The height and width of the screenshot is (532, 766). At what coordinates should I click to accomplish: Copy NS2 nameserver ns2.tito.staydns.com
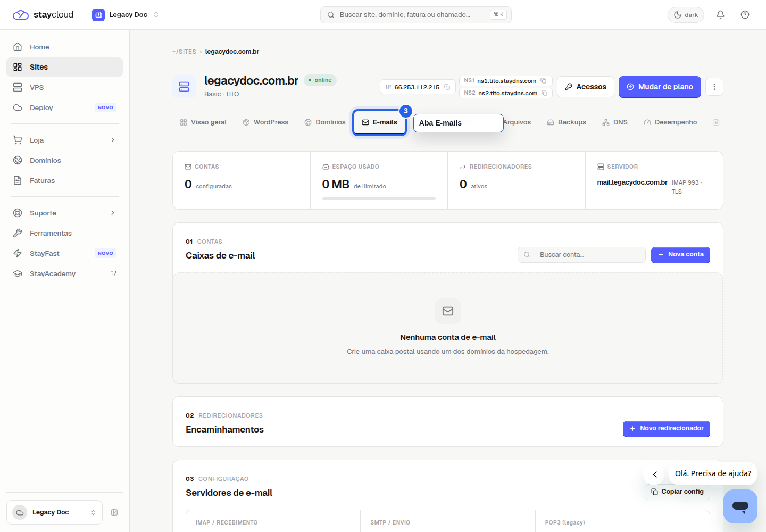point(545,93)
